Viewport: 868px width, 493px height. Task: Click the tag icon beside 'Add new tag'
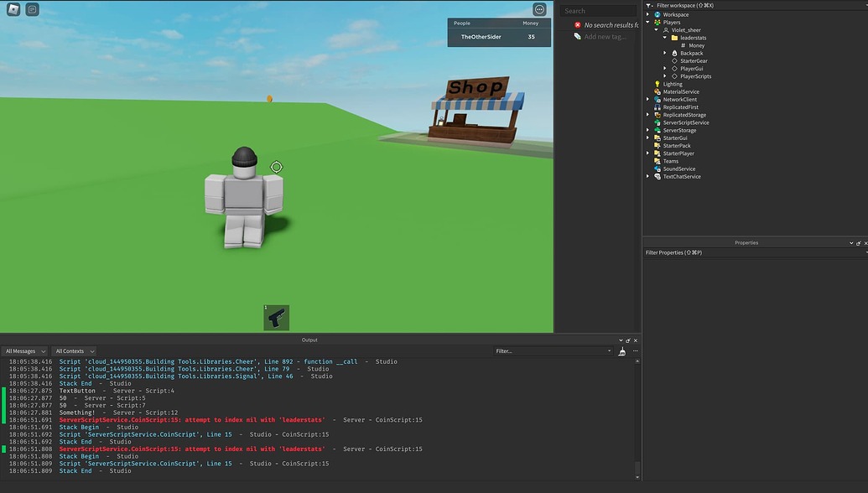tap(576, 35)
